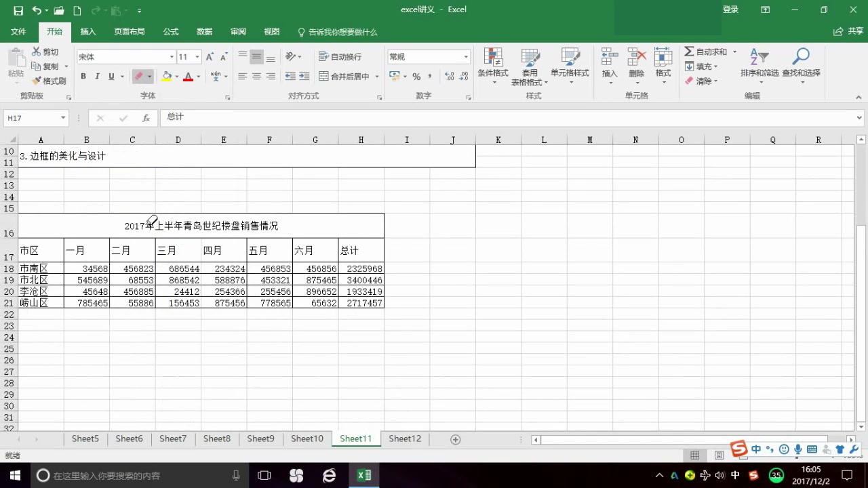Screen dimensions: 868x488
Task: Click AutoSum (自动求和)
Action: (705, 52)
